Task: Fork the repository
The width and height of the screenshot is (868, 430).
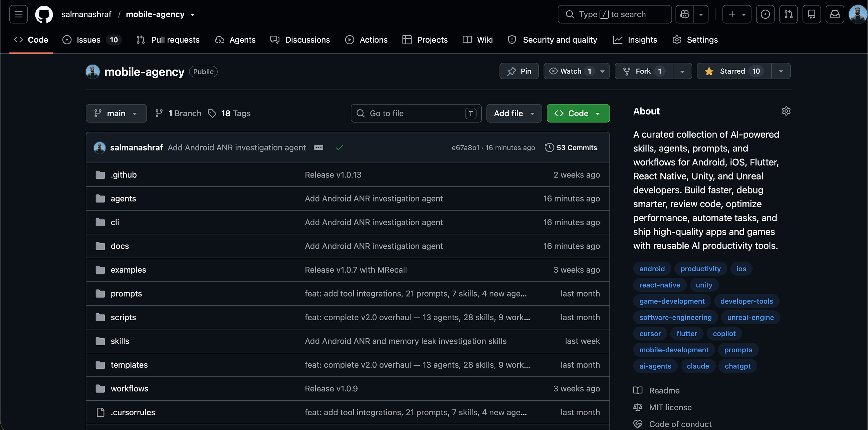Action: [x=644, y=71]
